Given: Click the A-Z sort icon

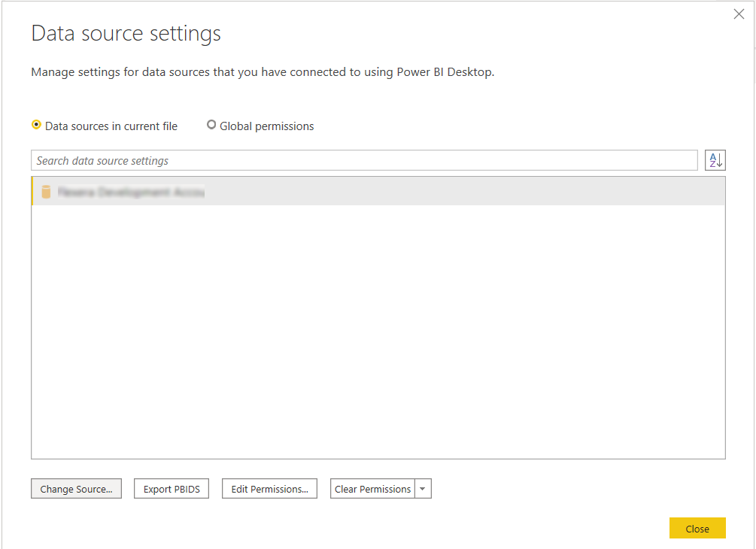Looking at the screenshot, I should [715, 160].
